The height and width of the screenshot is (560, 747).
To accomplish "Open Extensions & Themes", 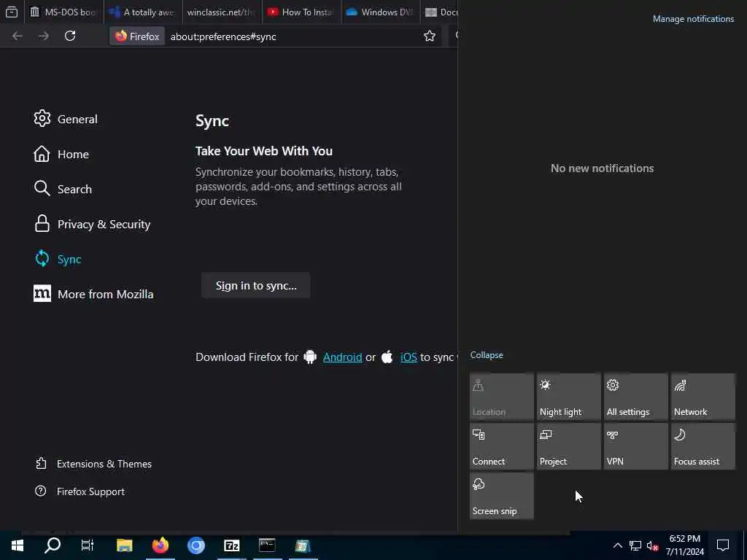I will tap(94, 463).
